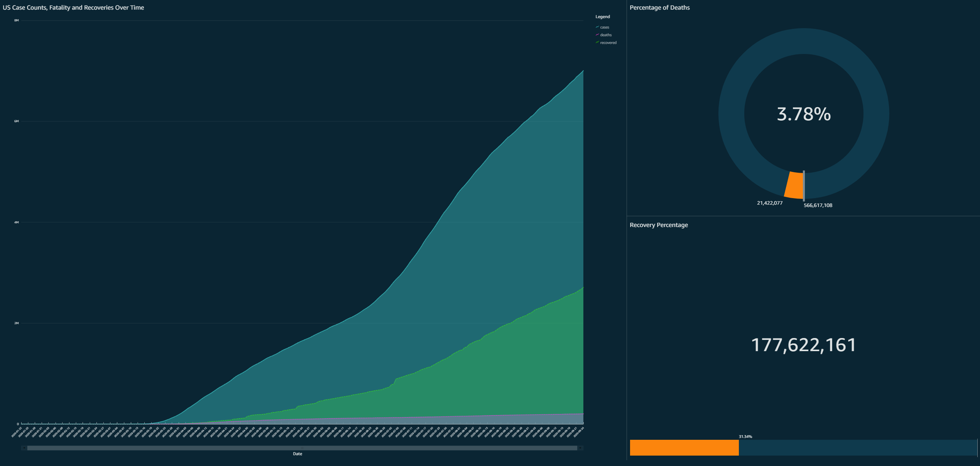Click the 3.78% value in donut center
This screenshot has width=980, height=466.
tap(804, 114)
